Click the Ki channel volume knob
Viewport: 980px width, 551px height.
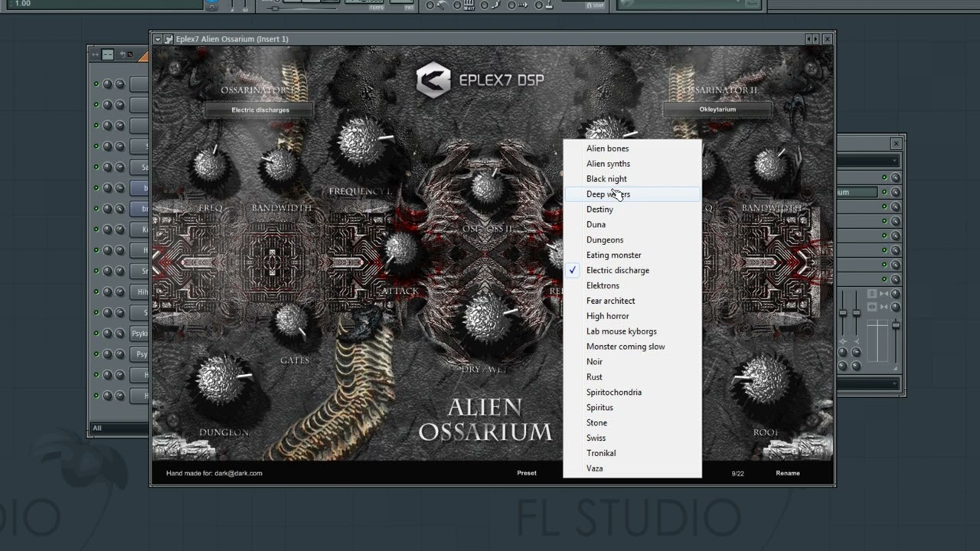[x=119, y=229]
